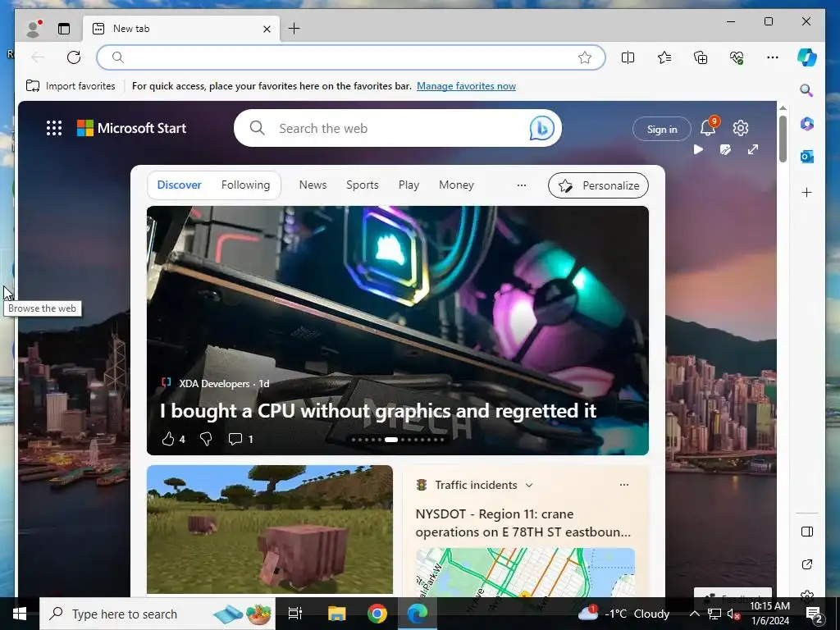
Task: Open Outlook in the sidebar
Action: point(807,157)
